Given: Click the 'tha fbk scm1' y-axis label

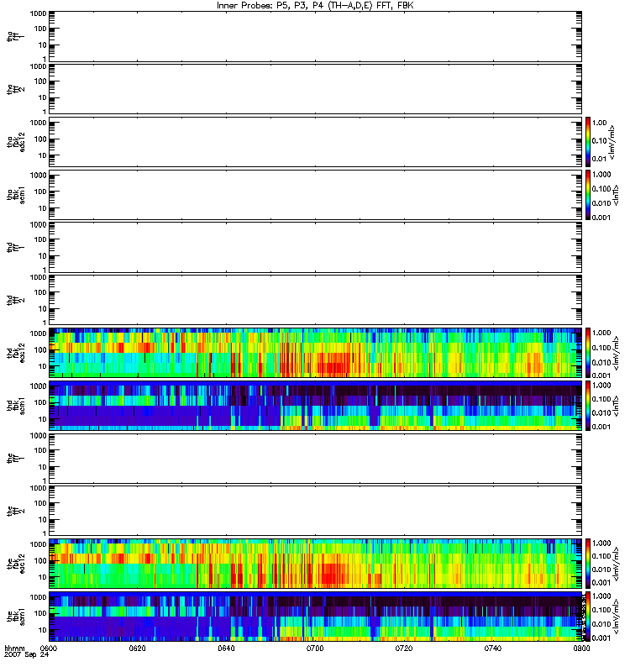Looking at the screenshot, I should pos(15,195).
